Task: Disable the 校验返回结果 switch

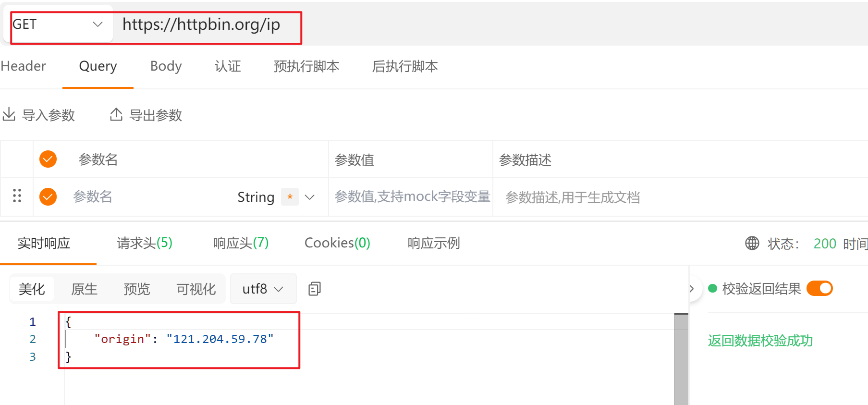Action: click(x=819, y=288)
